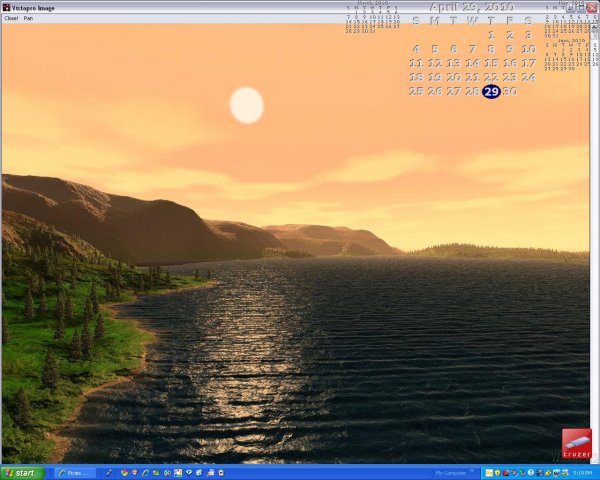
Task: Switch to the minimized taskbar application button
Action: coord(75,472)
